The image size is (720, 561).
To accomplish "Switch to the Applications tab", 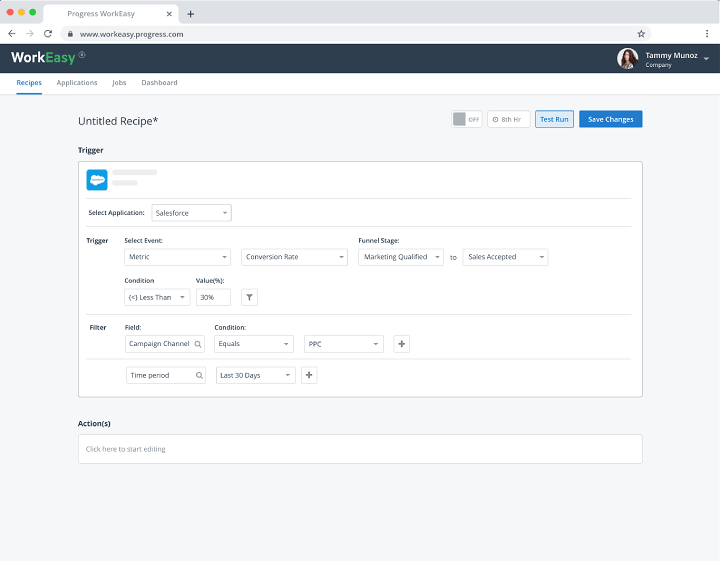I will (x=77, y=83).
